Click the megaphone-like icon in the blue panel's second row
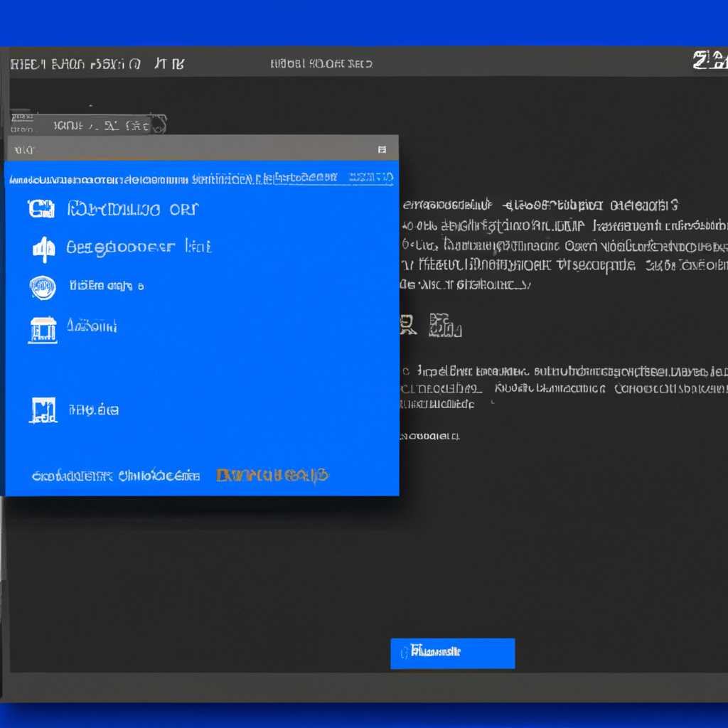This screenshot has width=728, height=728. click(x=43, y=250)
